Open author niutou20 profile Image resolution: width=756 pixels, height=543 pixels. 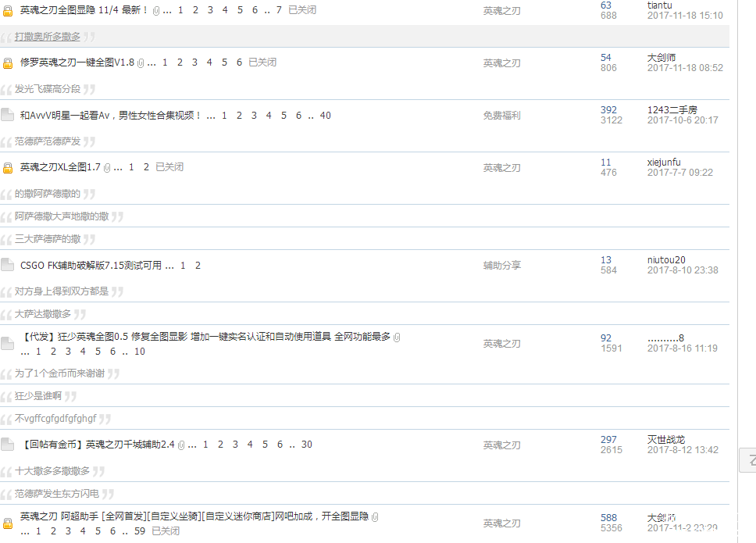pos(666,260)
